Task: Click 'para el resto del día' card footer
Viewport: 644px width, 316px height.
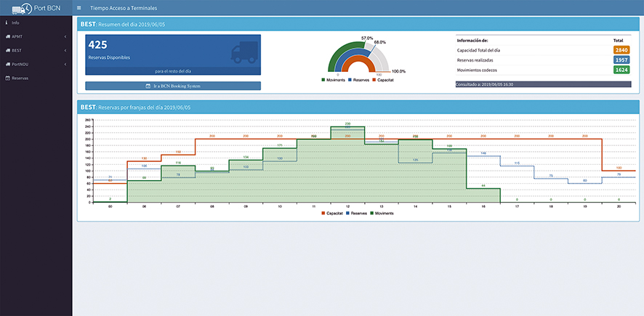Action: (173, 71)
